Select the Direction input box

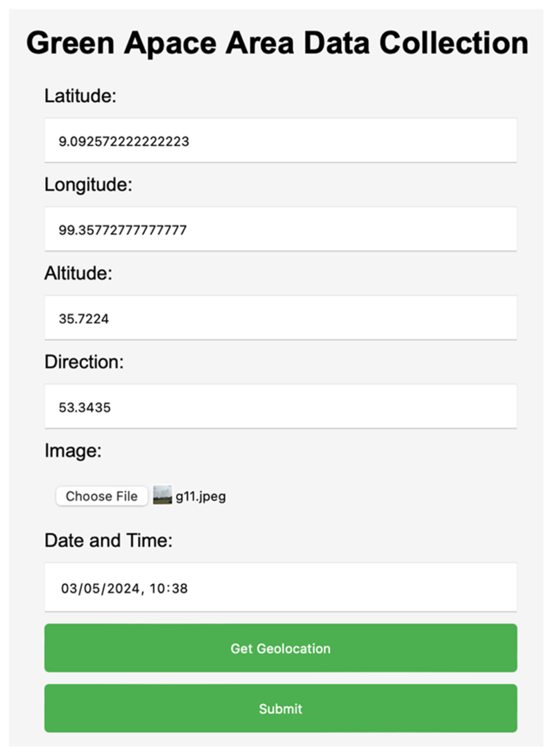(x=281, y=407)
